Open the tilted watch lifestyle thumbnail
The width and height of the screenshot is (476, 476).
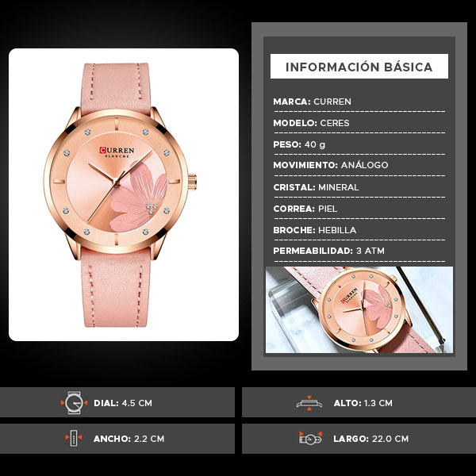(x=359, y=309)
